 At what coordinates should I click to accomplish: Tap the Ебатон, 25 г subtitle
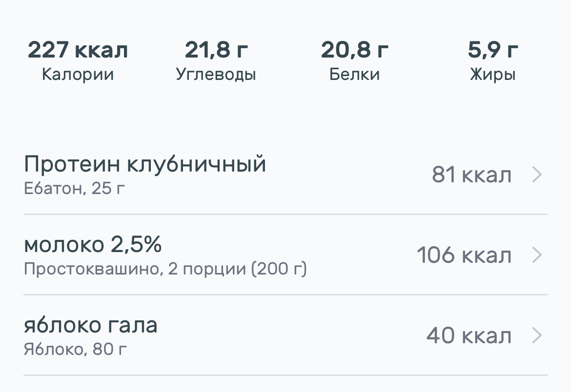click(x=74, y=188)
